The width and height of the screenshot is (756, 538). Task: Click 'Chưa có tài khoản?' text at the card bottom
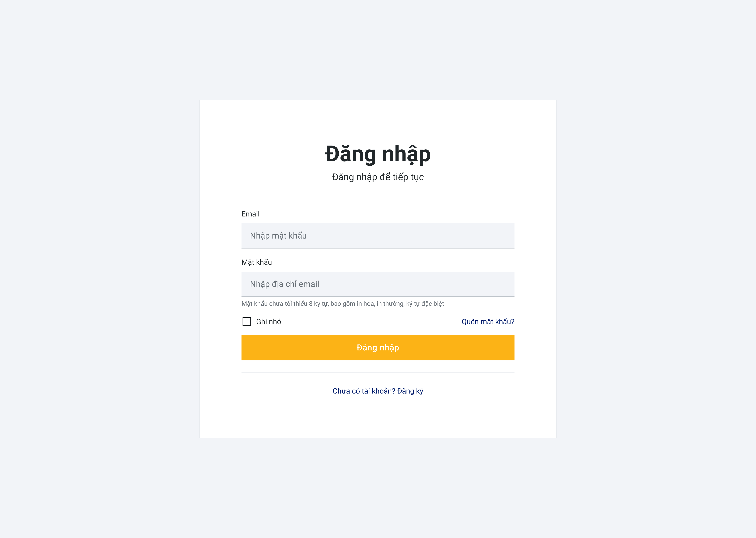(364, 391)
